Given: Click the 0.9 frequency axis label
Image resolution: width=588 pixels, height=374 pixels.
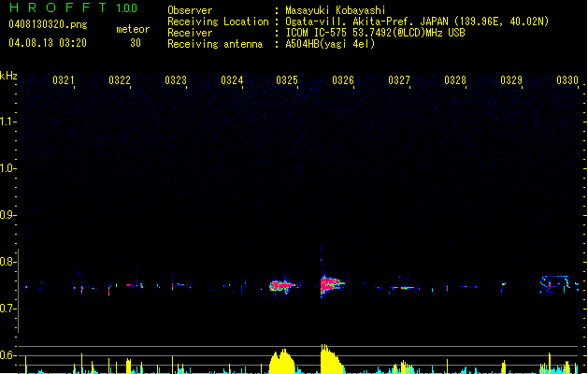Looking at the screenshot, I should coord(7,215).
